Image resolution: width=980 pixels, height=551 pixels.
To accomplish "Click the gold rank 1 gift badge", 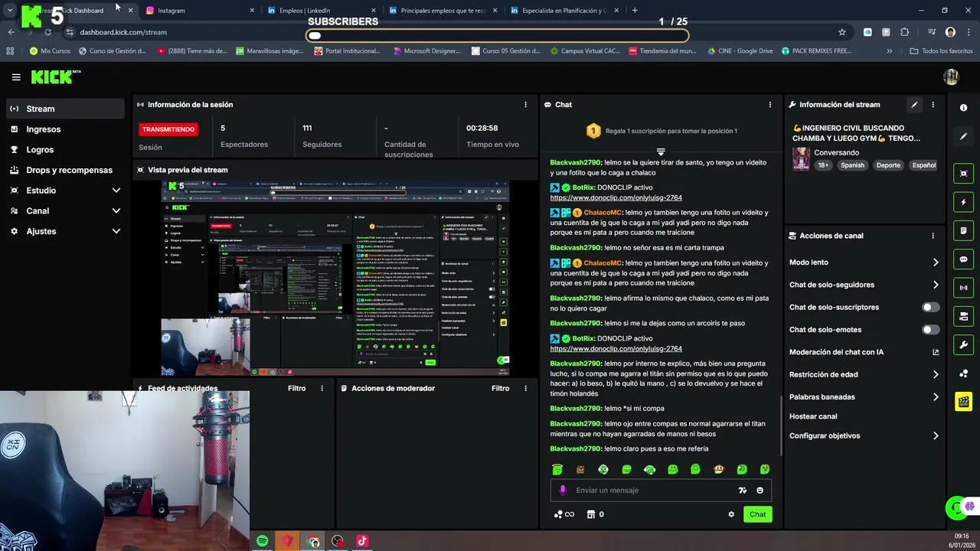I will pyautogui.click(x=593, y=131).
